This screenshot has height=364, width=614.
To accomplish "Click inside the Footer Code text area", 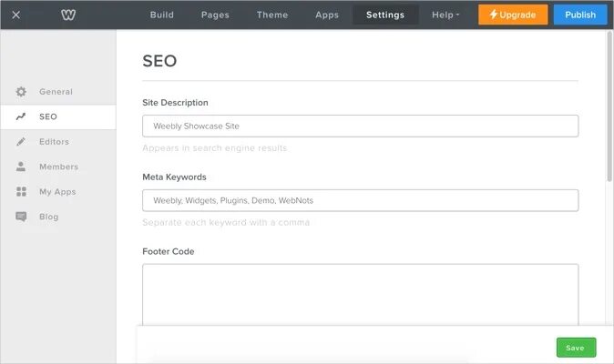I will point(360,295).
